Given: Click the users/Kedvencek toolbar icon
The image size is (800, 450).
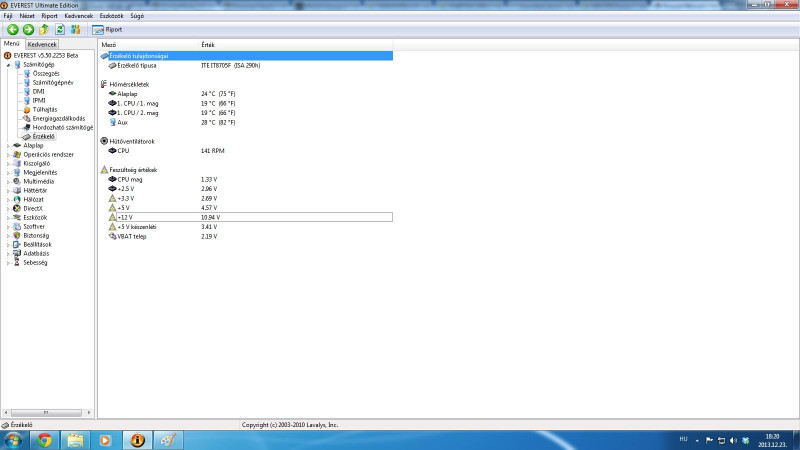Looking at the screenshot, I should pos(76,30).
